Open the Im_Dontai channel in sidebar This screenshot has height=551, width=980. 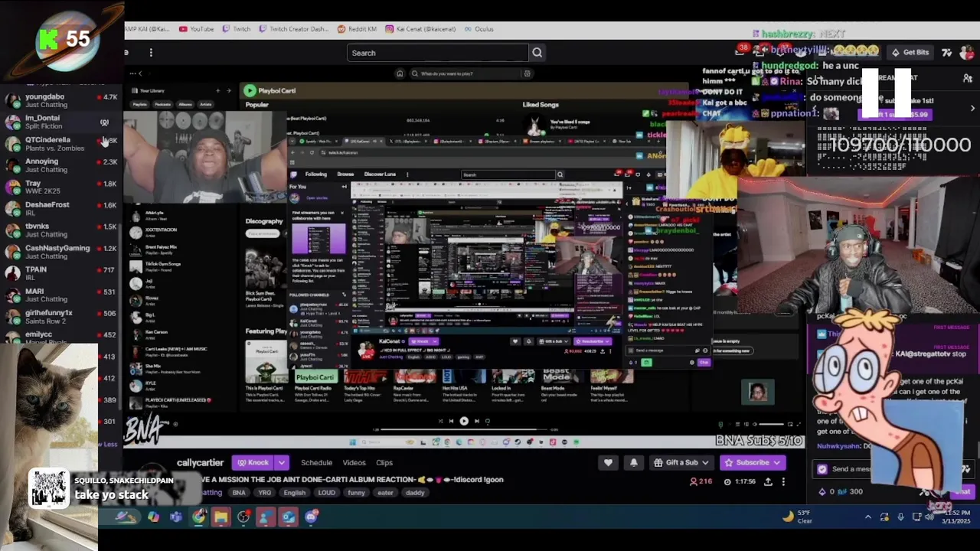[61, 122]
